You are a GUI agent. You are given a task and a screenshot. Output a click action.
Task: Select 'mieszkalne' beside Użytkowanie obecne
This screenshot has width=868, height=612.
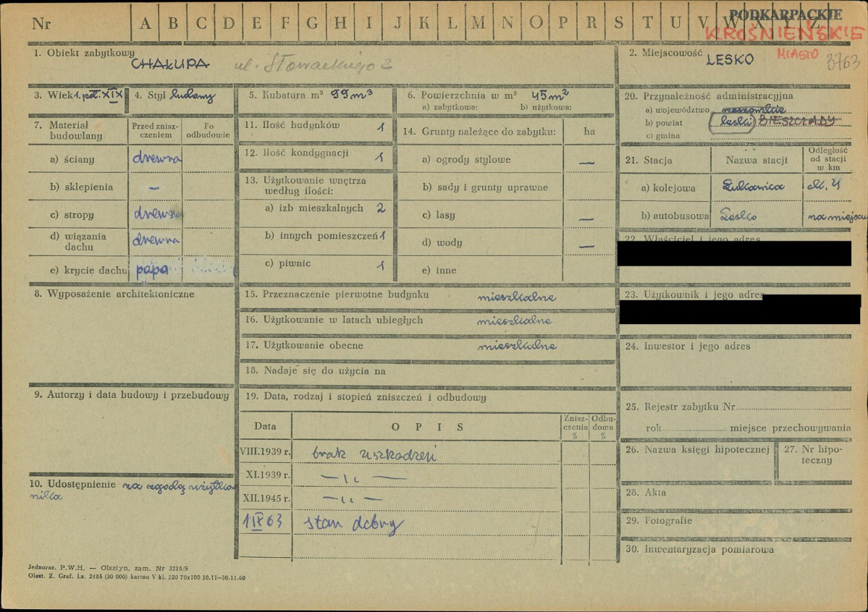click(517, 346)
